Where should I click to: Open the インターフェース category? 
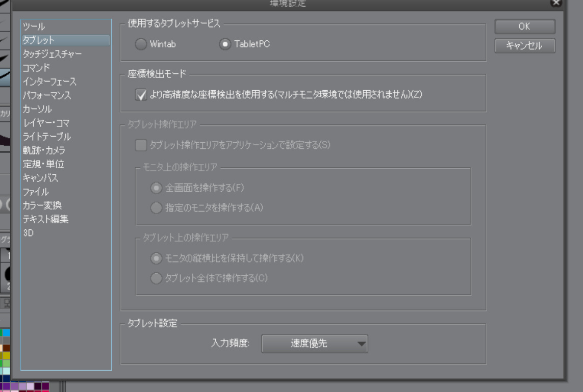(x=66, y=82)
